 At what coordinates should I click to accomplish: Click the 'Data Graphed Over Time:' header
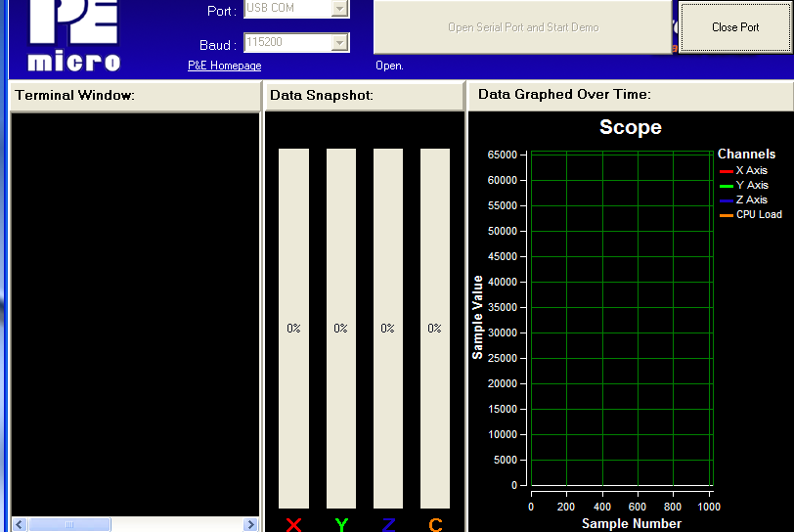(x=564, y=94)
